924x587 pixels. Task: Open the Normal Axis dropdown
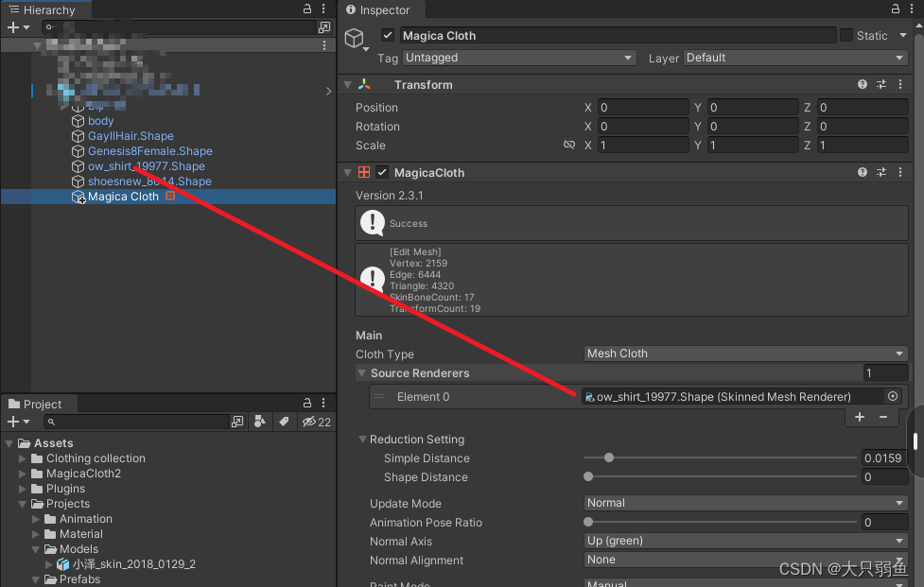coord(745,541)
